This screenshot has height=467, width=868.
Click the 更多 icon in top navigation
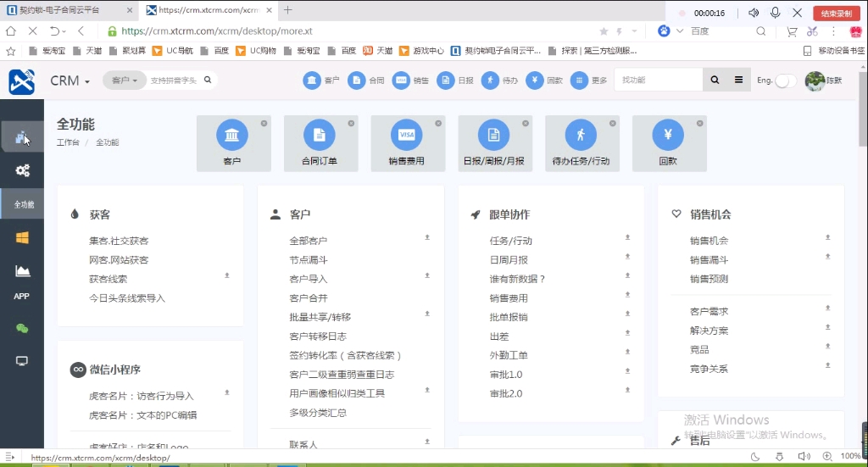579,81
